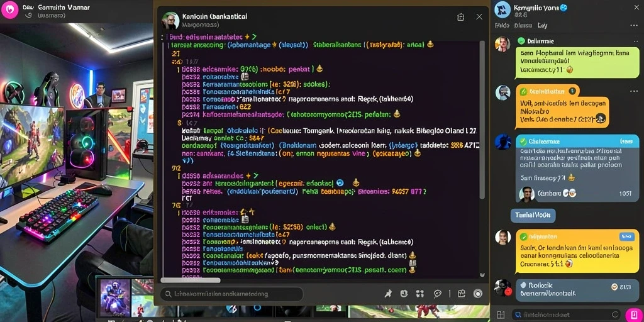Click the blue pill button below blue message
Screen dimensions: 644x322
533,215
